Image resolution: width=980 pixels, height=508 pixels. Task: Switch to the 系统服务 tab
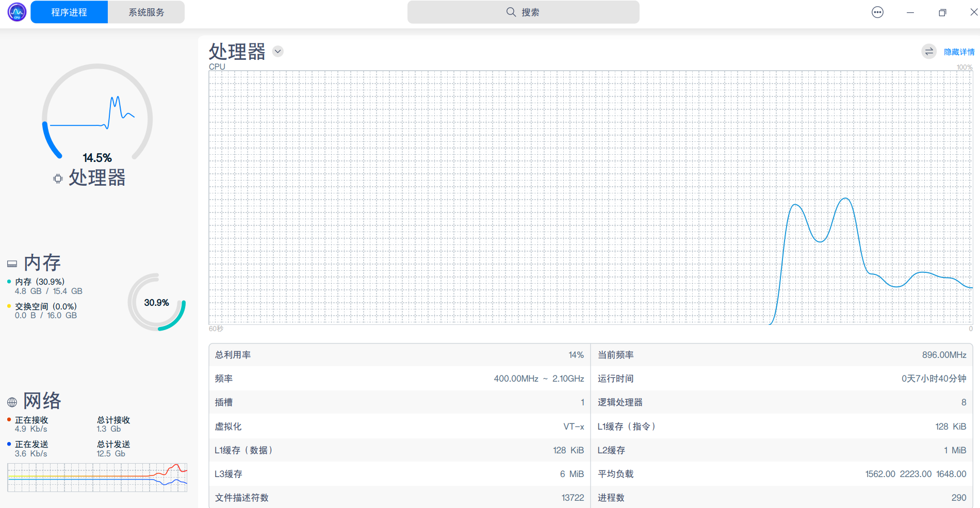click(x=146, y=12)
